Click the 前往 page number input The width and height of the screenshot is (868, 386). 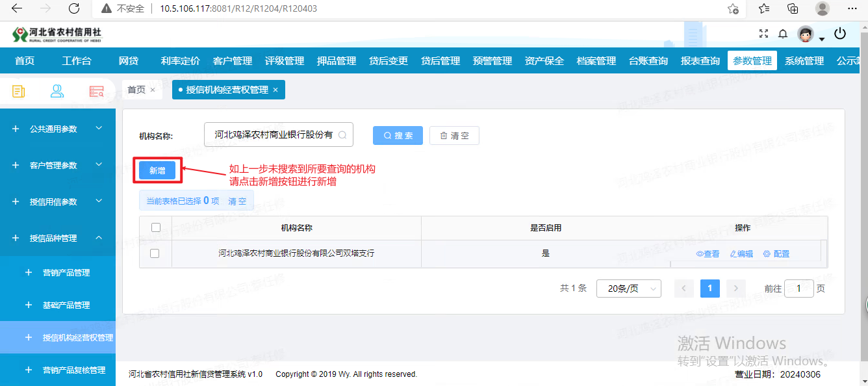pyautogui.click(x=798, y=288)
